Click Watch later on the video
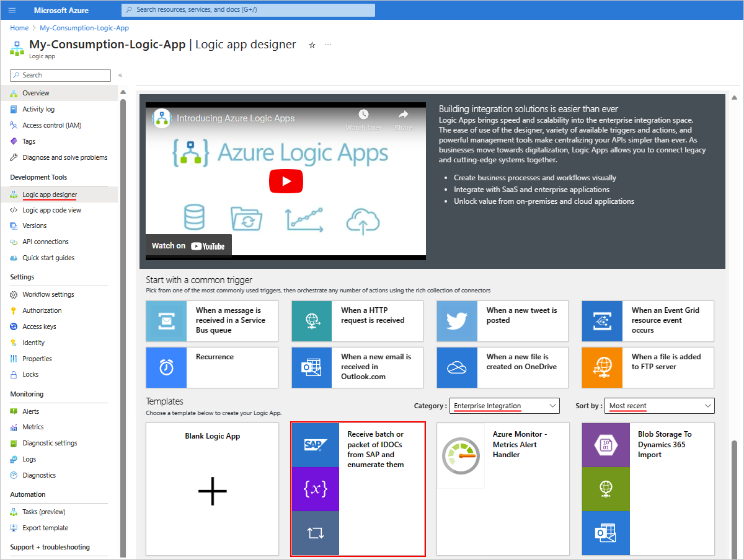Viewport: 744px width, 560px height. 363,120
